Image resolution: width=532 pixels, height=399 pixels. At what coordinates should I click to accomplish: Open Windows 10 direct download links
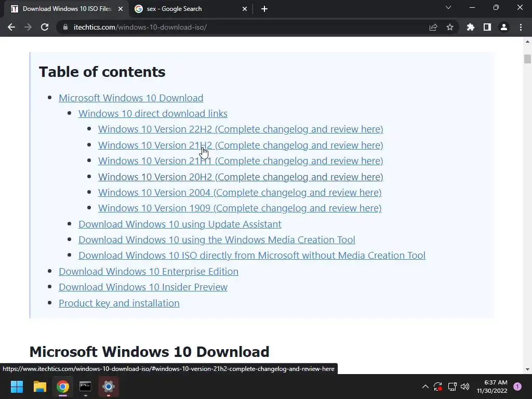[153, 113]
